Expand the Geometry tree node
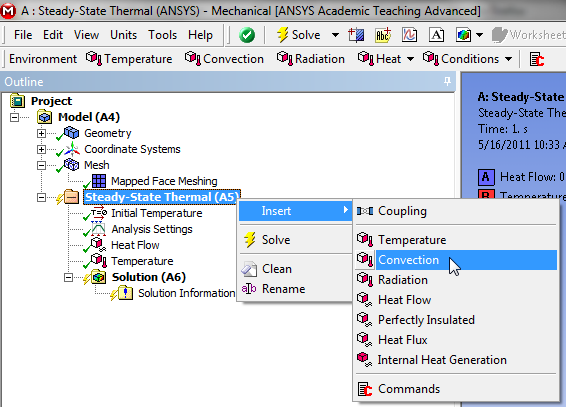 41,134
